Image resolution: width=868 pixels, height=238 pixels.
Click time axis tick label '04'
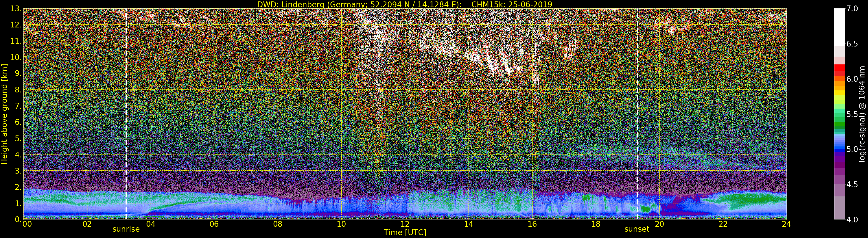(151, 224)
